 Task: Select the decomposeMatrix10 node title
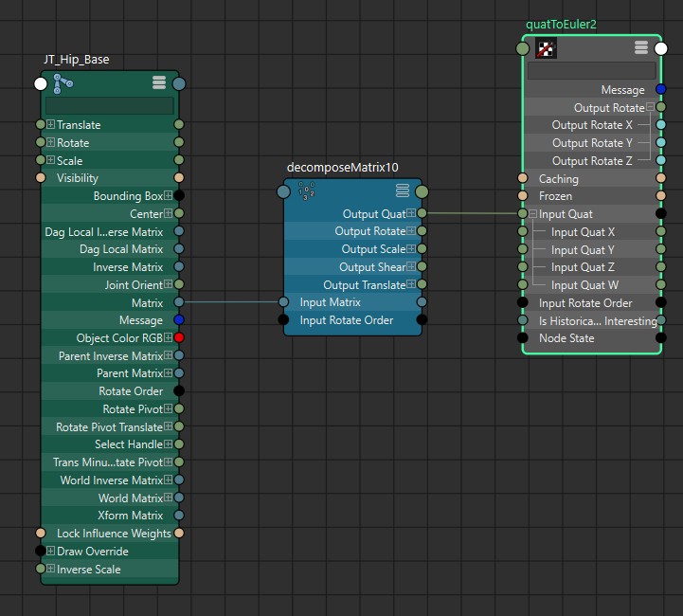pos(342,168)
